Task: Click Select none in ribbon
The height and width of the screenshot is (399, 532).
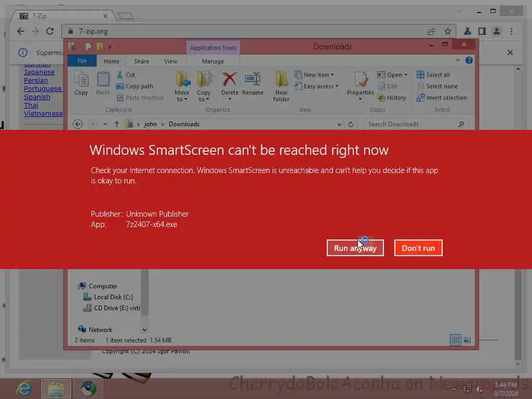Action: 437,86
